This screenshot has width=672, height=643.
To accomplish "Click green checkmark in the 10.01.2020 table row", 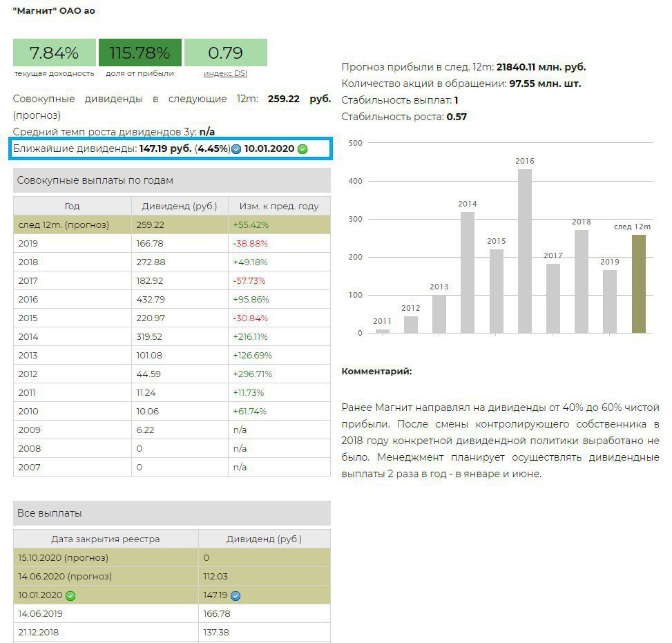I will (70, 596).
